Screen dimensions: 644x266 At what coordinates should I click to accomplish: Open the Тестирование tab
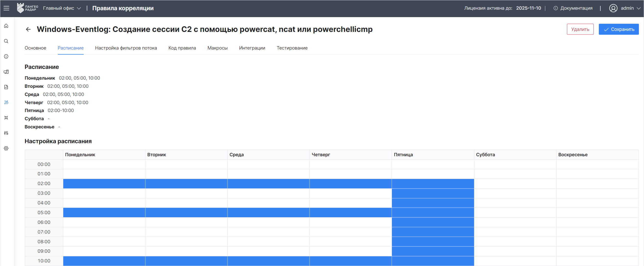[292, 48]
